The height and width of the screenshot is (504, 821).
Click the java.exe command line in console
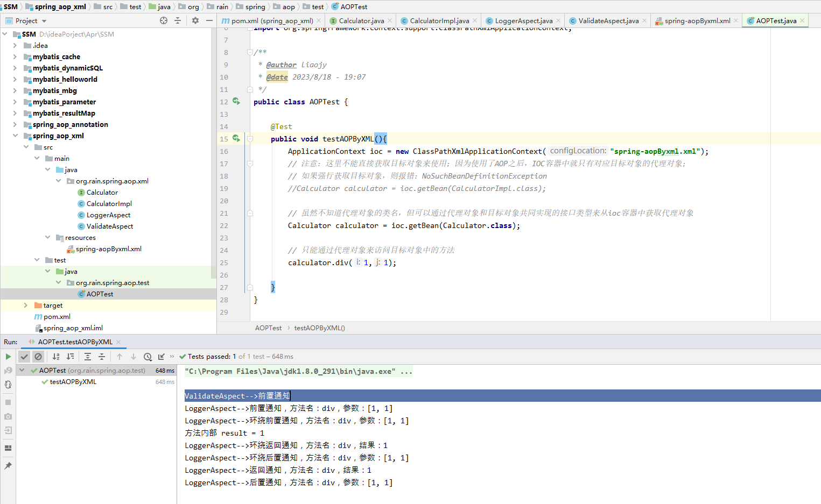pos(299,371)
